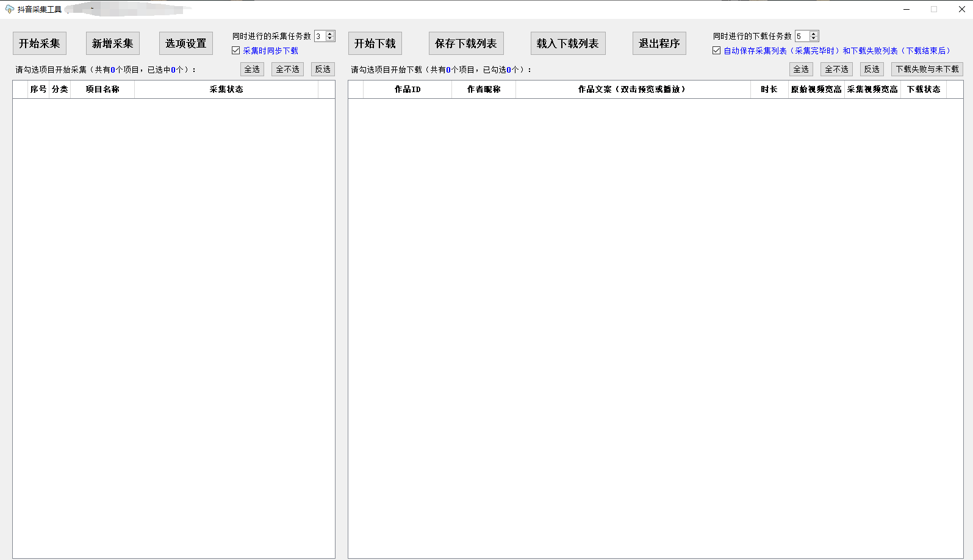Viewport: 973px width, 560px height.
Task: Load list via 载入下载列表 button
Action: point(568,43)
